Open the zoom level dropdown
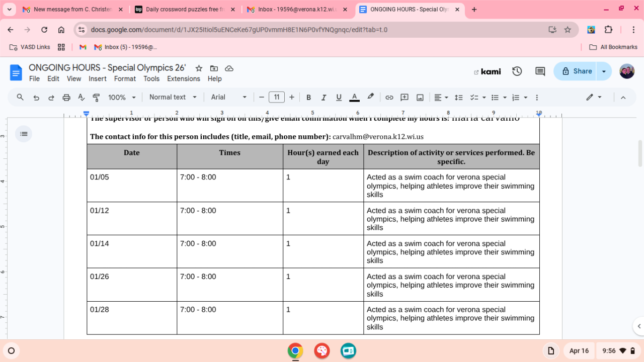Image resolution: width=644 pixels, height=362 pixels. point(122,98)
